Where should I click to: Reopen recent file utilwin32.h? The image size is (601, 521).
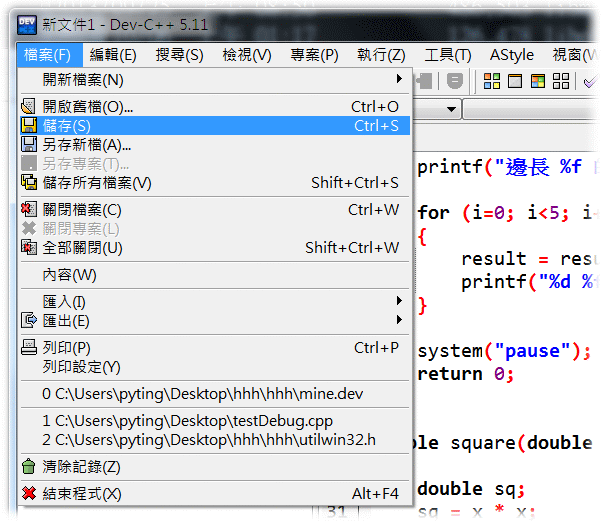[x=215, y=440]
